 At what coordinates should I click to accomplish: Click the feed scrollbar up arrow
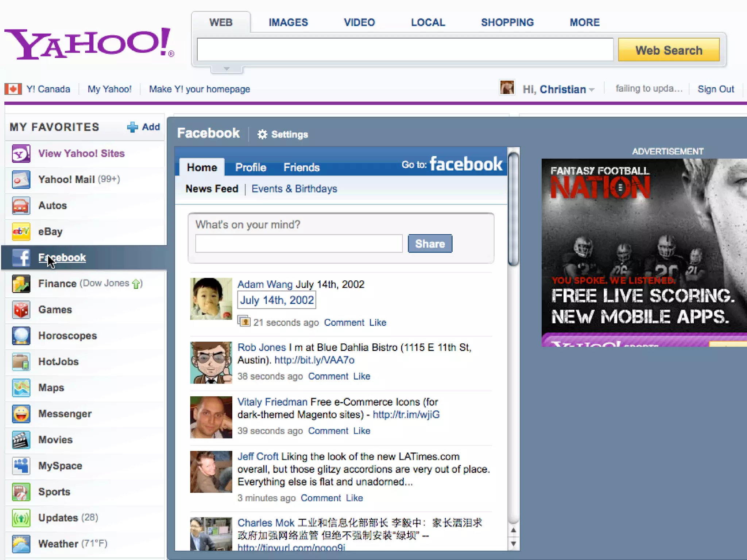[x=513, y=530]
